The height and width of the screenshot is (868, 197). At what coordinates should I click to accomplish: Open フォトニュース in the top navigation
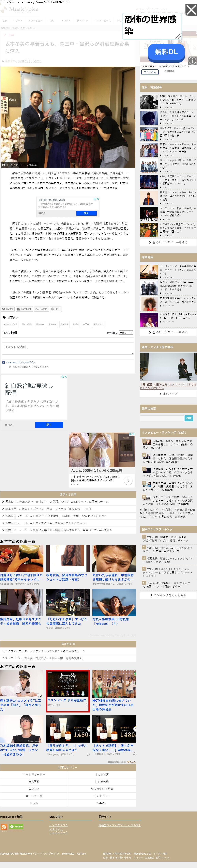pos(102,21)
